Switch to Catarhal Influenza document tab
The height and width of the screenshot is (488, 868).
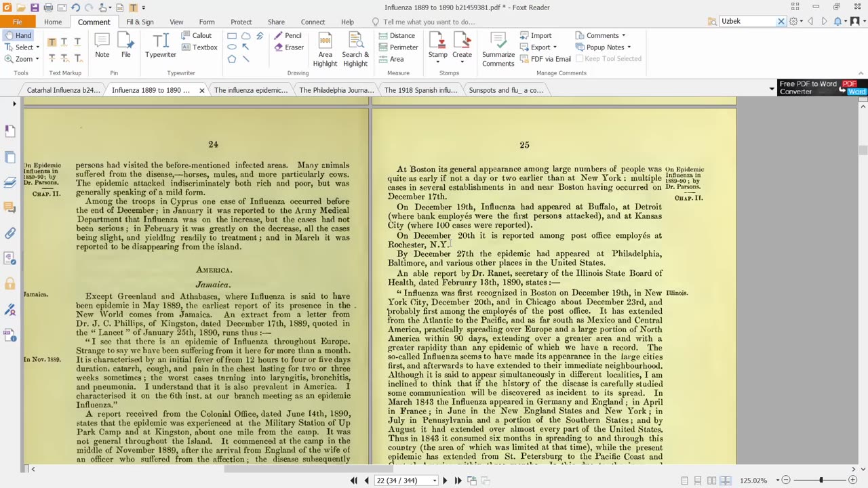[63, 90]
